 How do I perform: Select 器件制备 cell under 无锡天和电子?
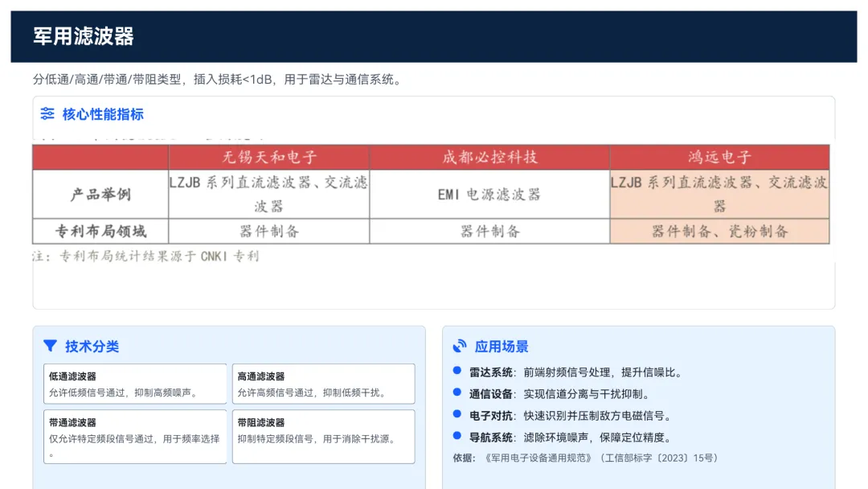(x=269, y=232)
